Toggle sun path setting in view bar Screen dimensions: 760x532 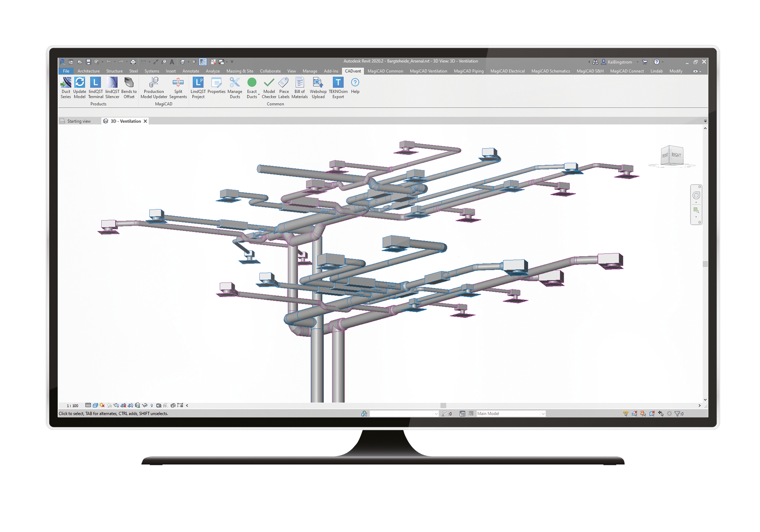pyautogui.click(x=102, y=405)
